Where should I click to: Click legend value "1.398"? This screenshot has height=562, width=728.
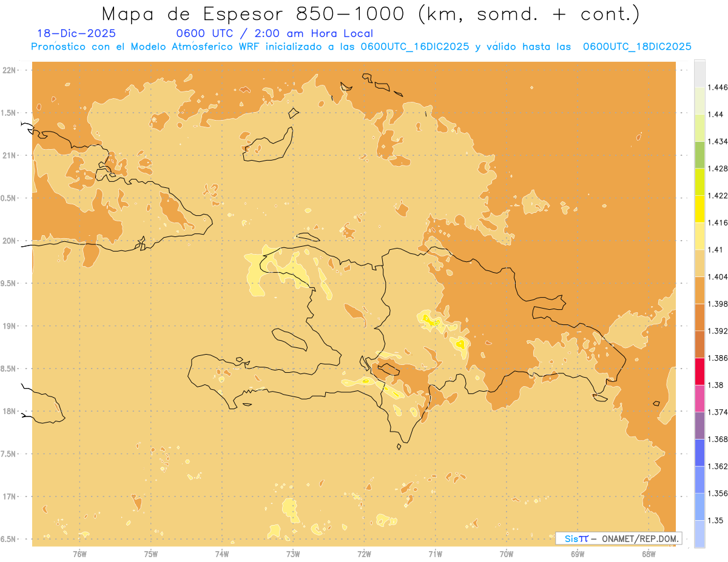click(717, 304)
